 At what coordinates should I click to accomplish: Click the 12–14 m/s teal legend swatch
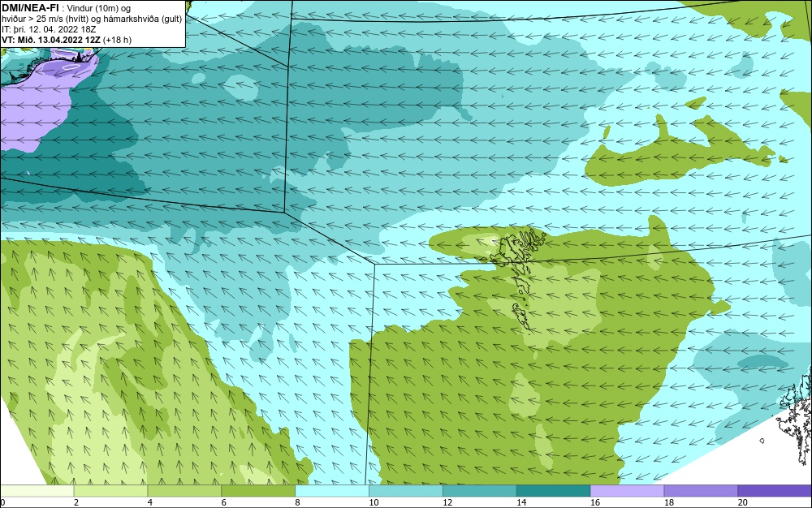(x=480, y=491)
